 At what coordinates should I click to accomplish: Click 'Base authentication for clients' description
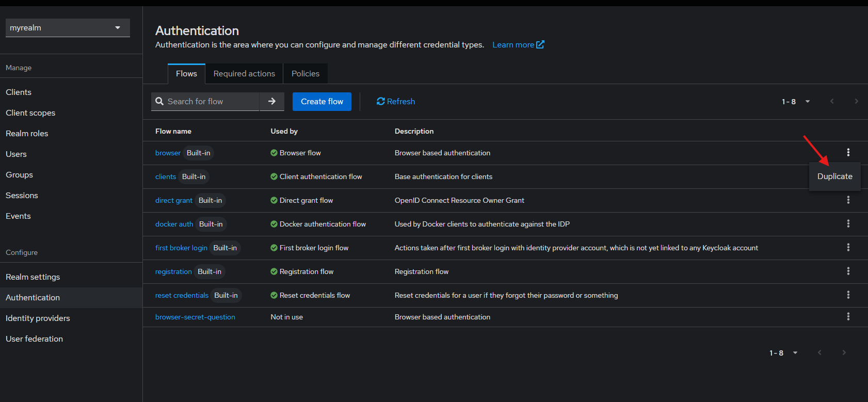(443, 176)
